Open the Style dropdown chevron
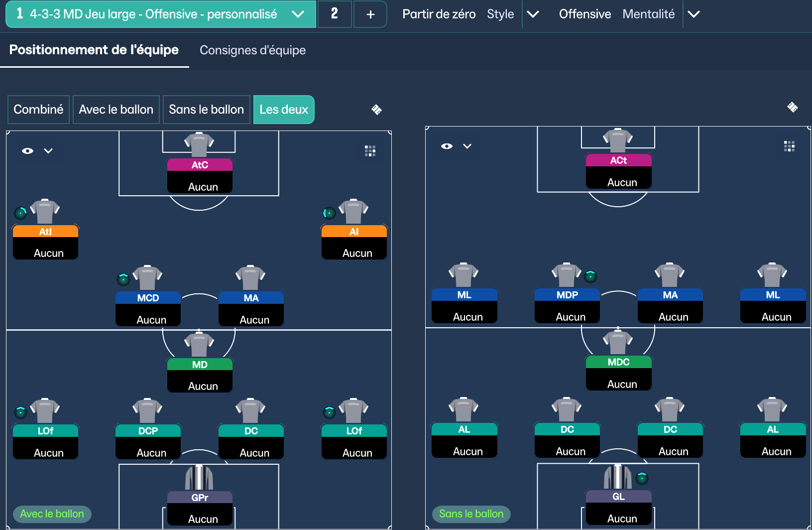This screenshot has width=812, height=530. [x=533, y=14]
